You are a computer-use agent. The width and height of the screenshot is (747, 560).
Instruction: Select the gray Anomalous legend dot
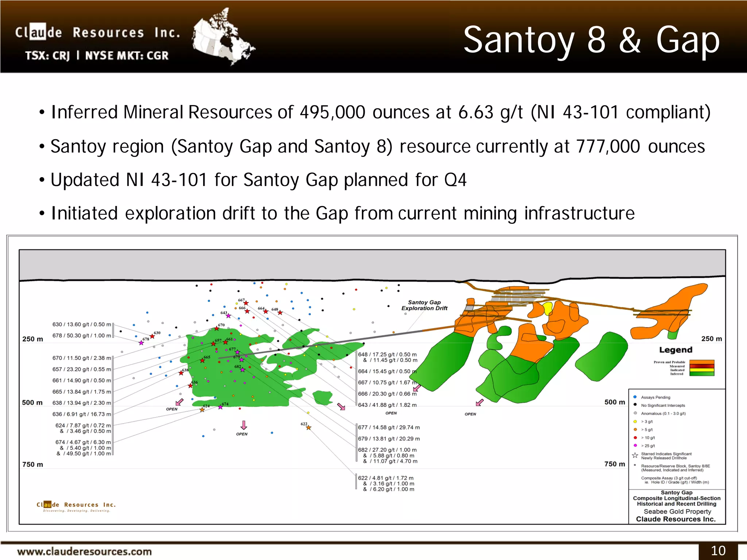coord(635,413)
